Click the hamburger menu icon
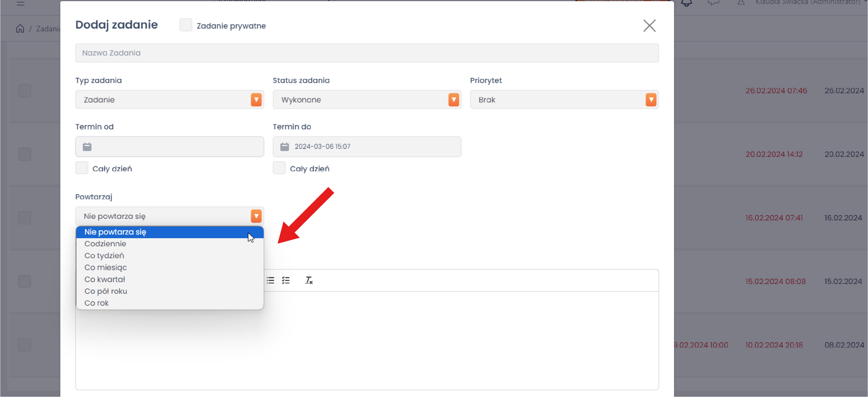This screenshot has height=397, width=868. point(21,3)
